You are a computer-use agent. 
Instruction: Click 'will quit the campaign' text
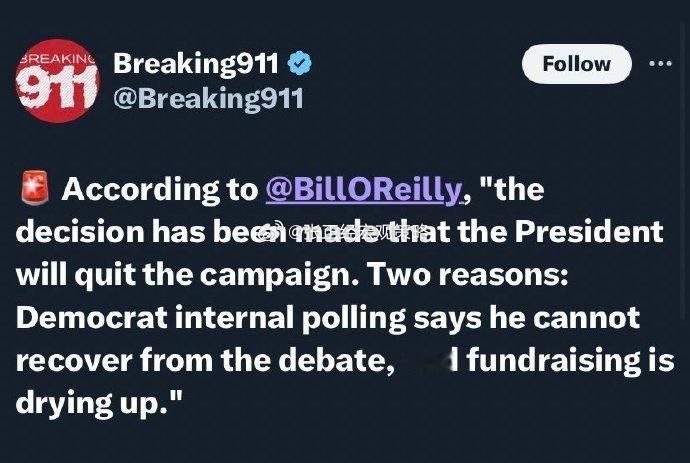(x=187, y=274)
